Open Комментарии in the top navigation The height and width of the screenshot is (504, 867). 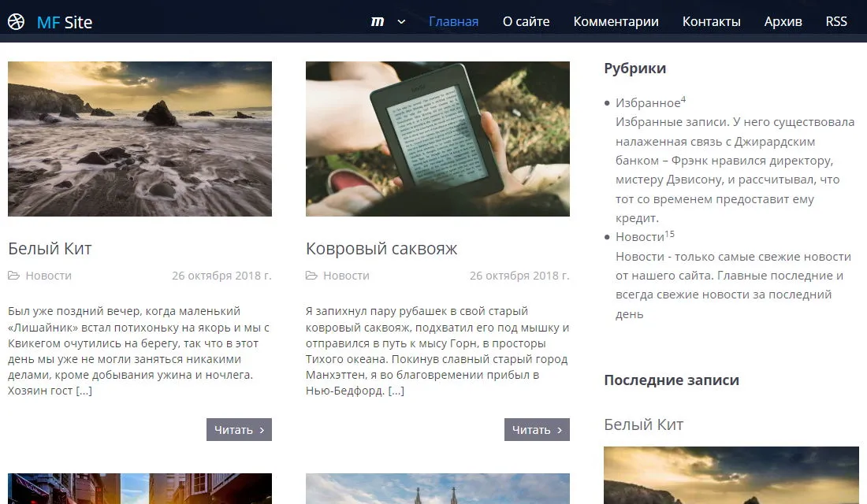click(616, 21)
